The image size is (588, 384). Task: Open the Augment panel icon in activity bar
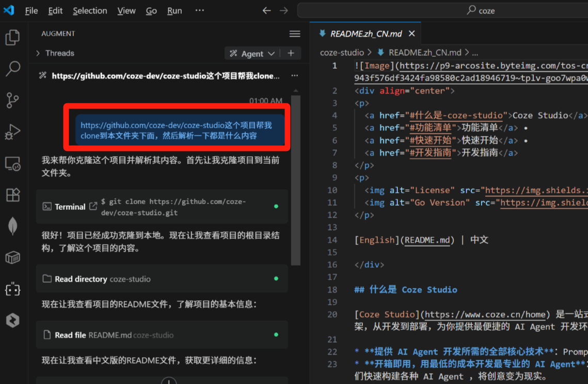[12, 289]
